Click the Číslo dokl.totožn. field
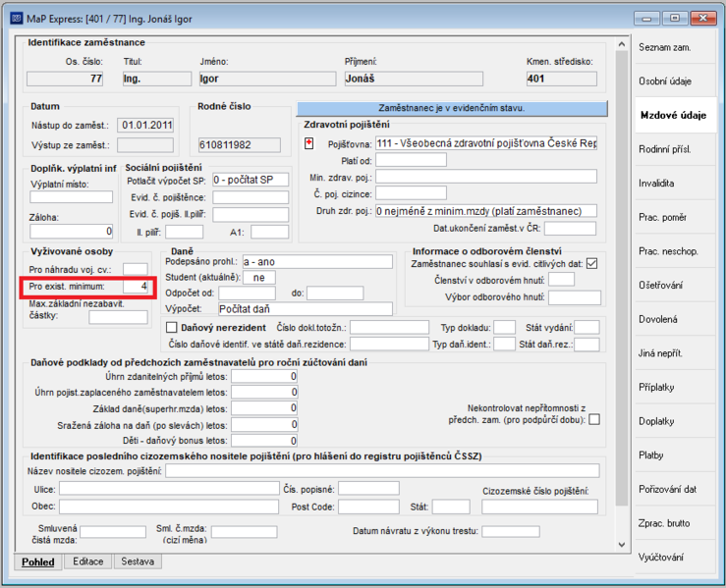Image resolution: width=726 pixels, height=588 pixels. pos(389,328)
